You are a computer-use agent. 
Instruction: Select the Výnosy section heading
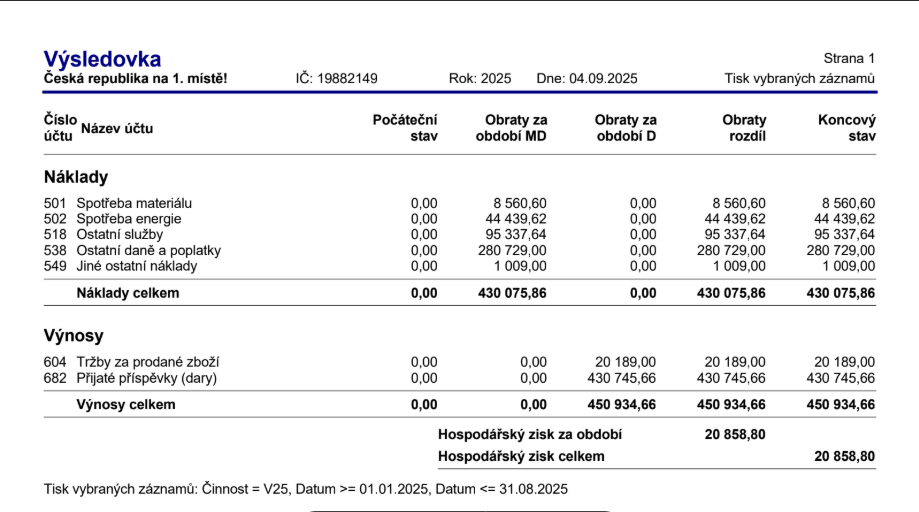[x=74, y=336]
